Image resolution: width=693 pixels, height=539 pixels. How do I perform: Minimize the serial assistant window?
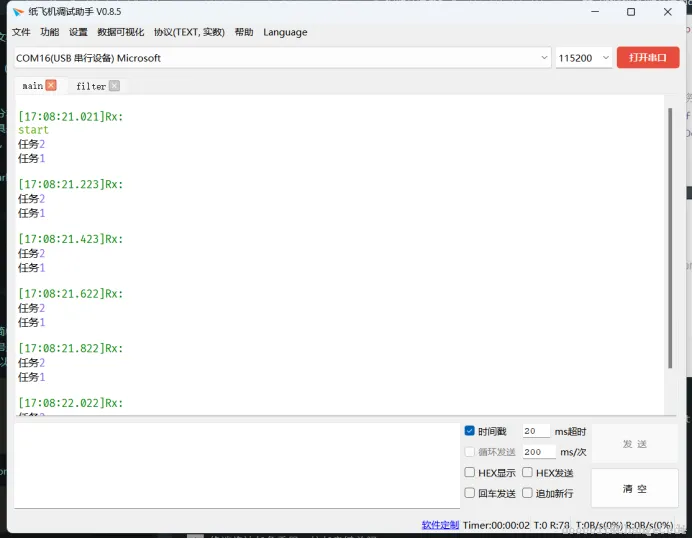pos(595,12)
